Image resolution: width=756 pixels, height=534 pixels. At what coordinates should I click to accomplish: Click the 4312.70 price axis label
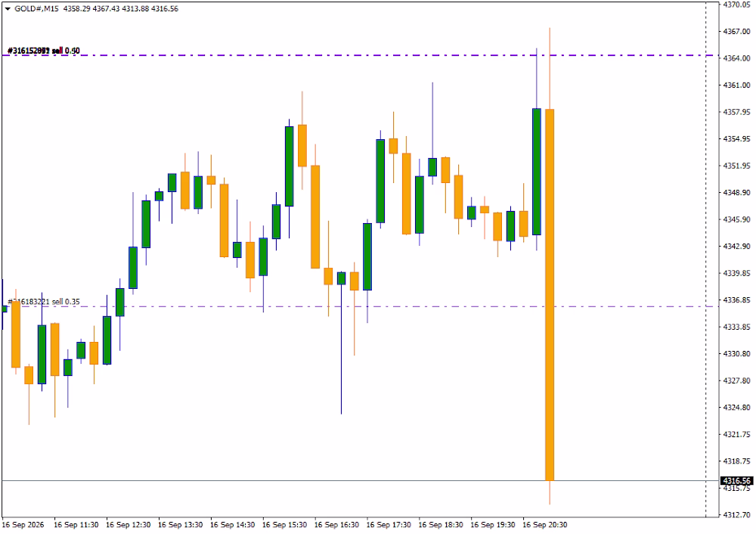click(736, 514)
